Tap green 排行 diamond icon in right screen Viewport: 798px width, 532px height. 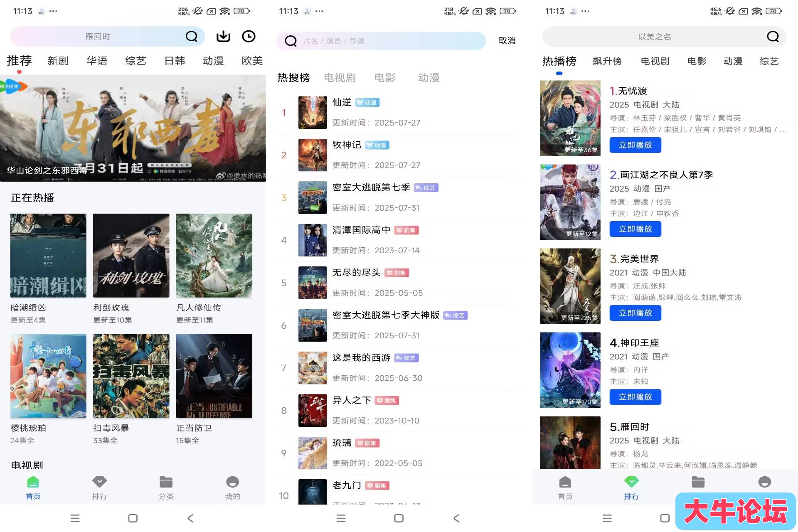point(631,482)
